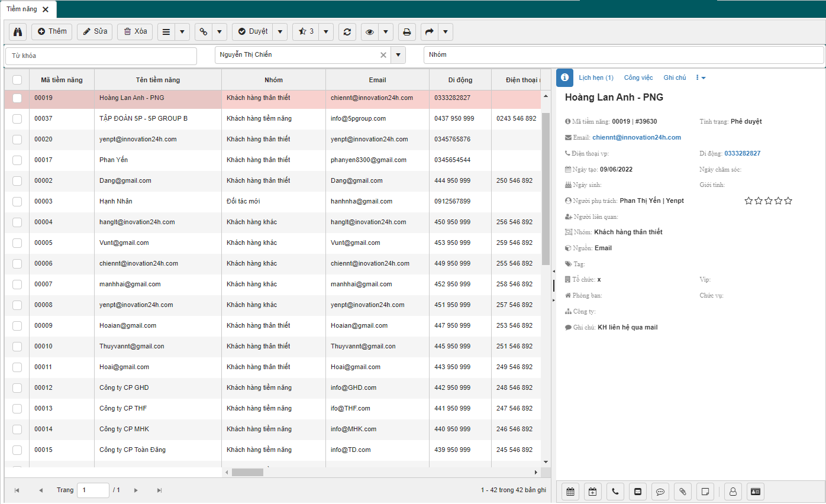Toggle the eye visibility button in toolbar

(x=370, y=32)
